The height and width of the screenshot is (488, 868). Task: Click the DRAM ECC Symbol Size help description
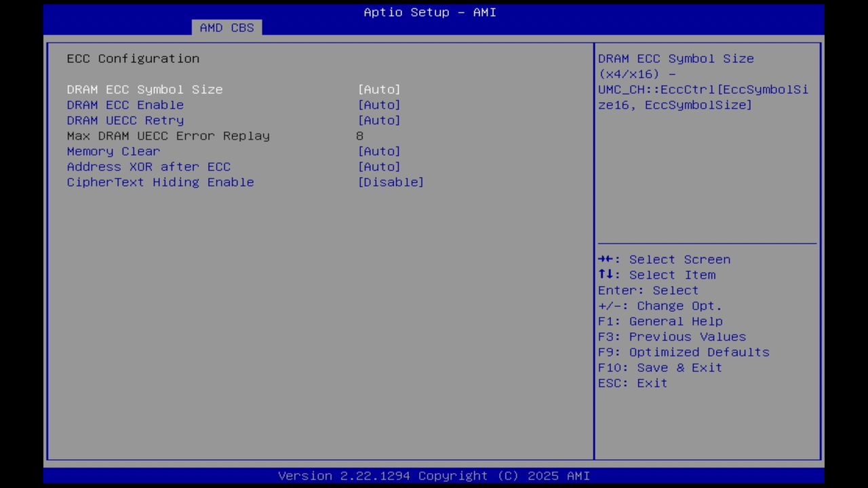[x=703, y=81]
